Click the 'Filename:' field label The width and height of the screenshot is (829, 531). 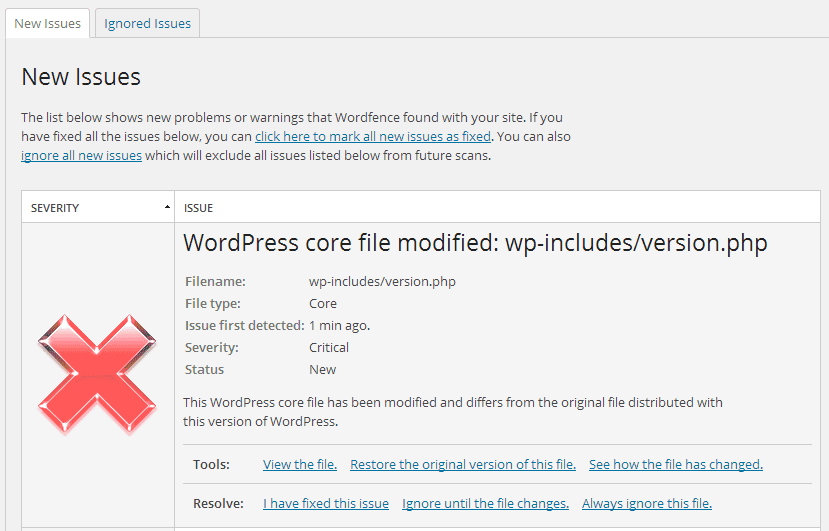[x=215, y=281]
